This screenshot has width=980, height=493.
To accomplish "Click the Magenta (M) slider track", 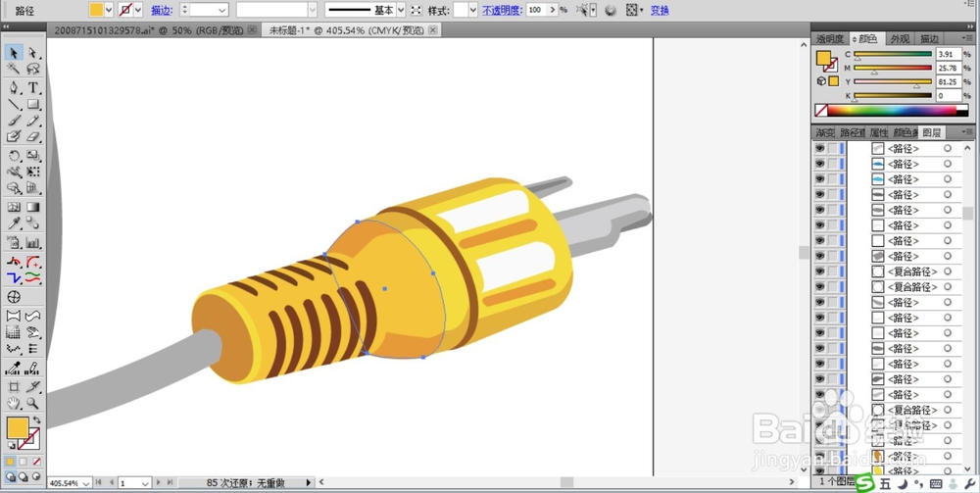I will point(893,68).
